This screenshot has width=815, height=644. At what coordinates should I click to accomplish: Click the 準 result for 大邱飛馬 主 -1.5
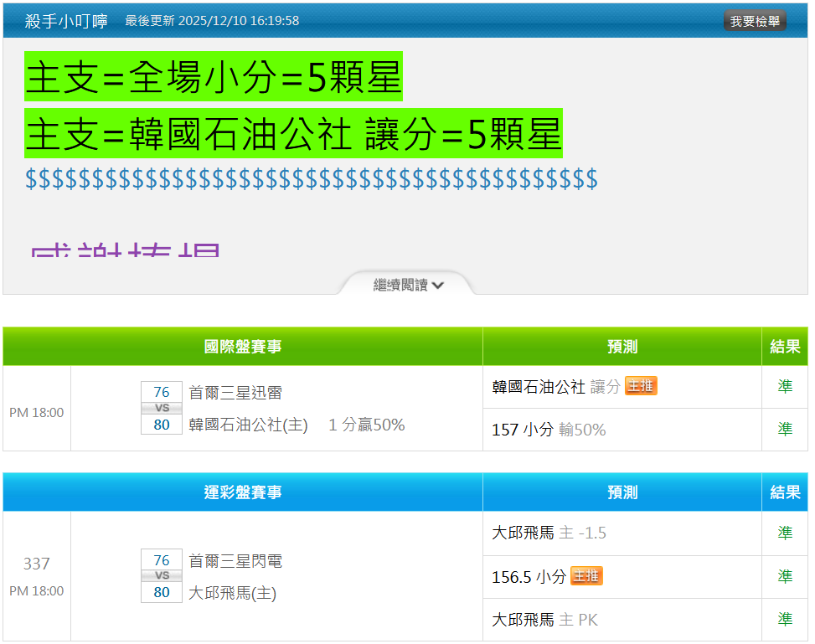(x=785, y=533)
